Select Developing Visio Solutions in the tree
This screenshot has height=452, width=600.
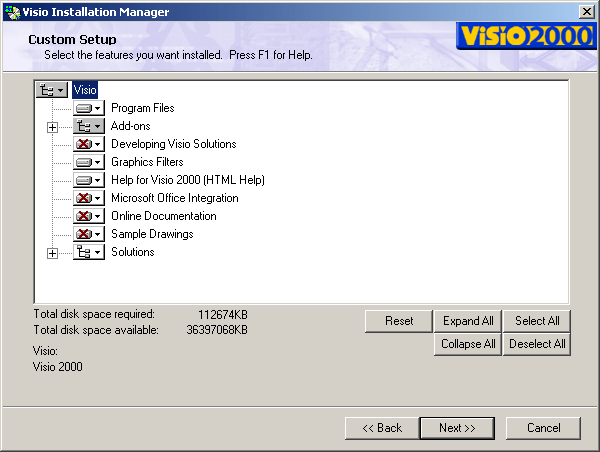click(x=174, y=144)
